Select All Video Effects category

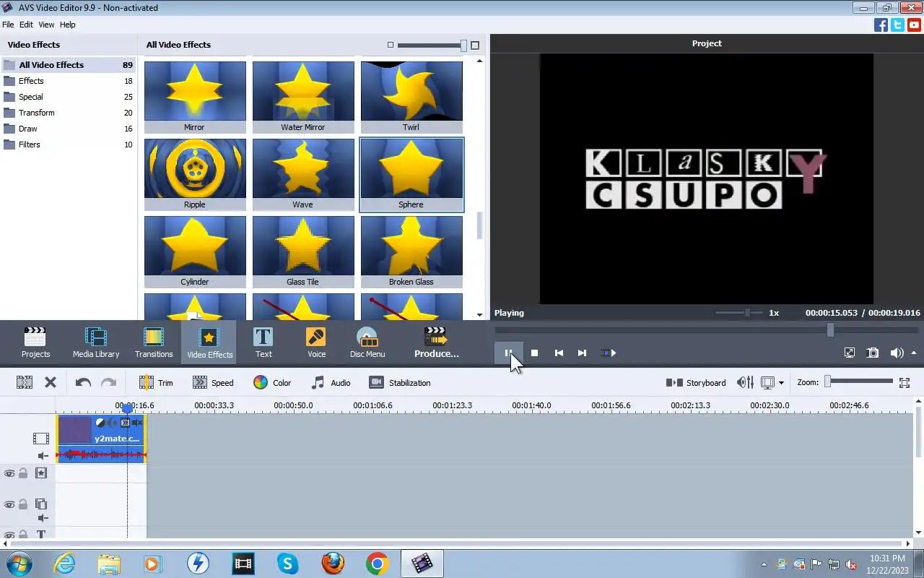[68, 65]
